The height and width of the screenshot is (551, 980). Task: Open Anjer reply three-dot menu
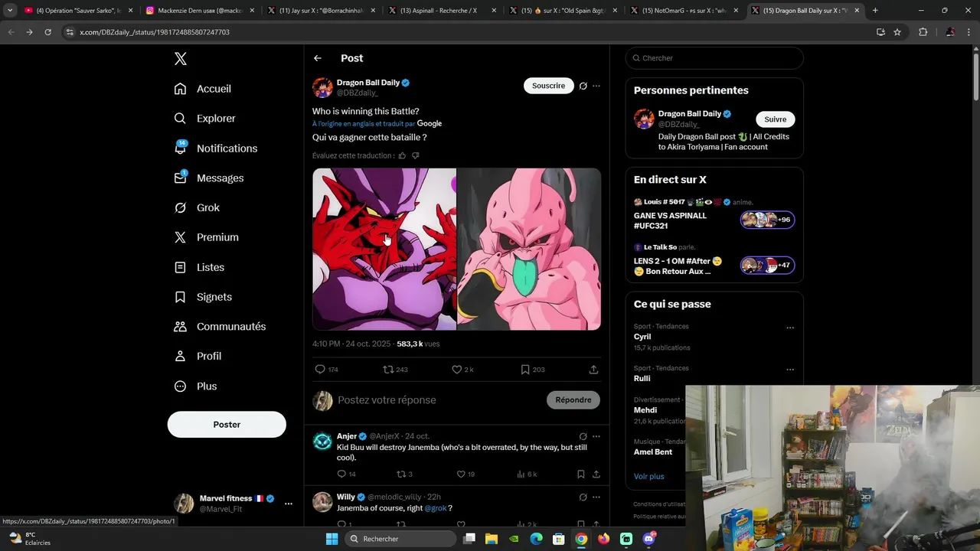(x=596, y=436)
